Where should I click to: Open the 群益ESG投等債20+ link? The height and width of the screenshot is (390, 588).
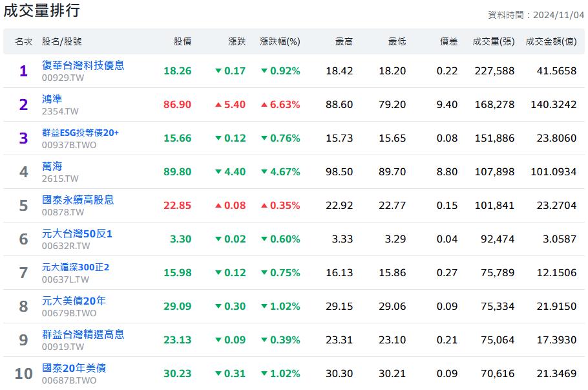coord(80,133)
